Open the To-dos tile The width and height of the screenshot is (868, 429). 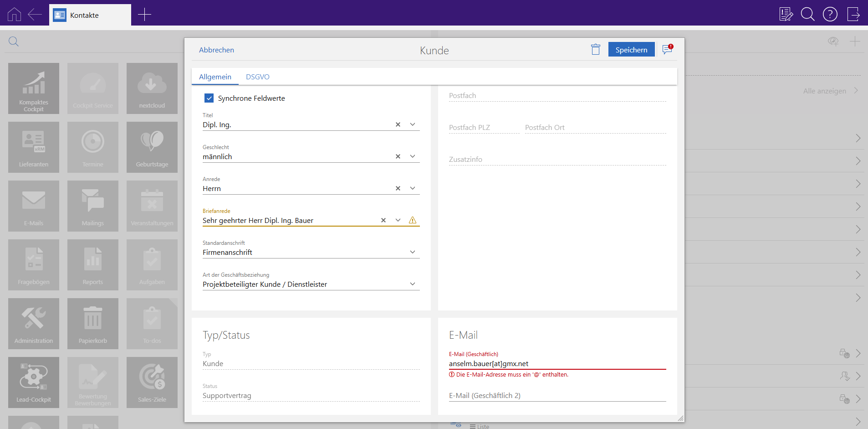point(152,324)
